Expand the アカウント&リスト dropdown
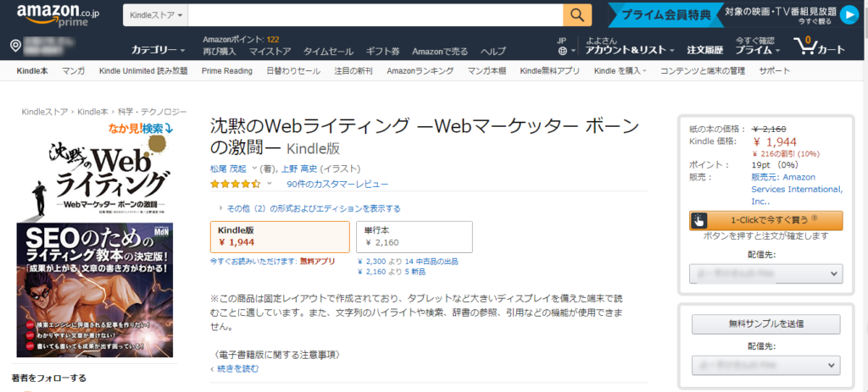868x392 pixels. pos(630,50)
